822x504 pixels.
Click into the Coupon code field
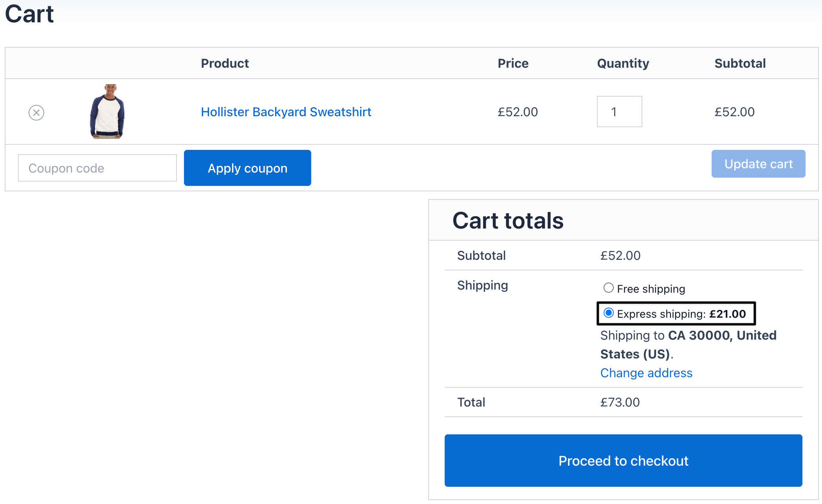click(x=97, y=168)
